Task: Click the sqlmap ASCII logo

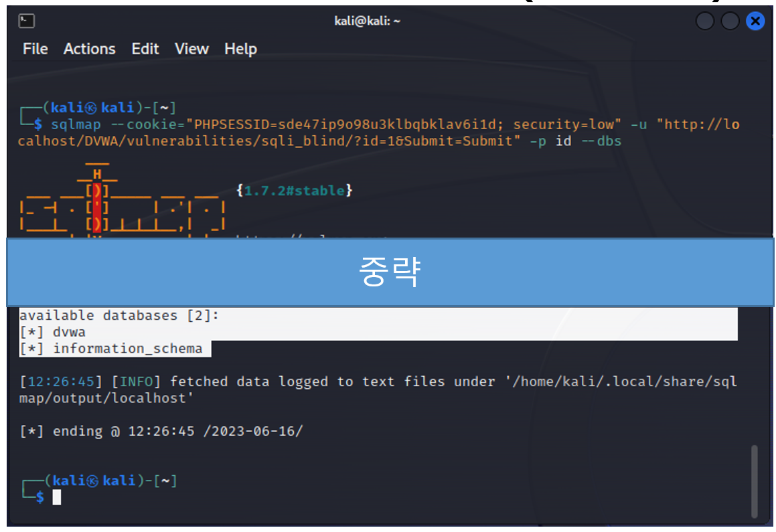Action: (x=123, y=199)
